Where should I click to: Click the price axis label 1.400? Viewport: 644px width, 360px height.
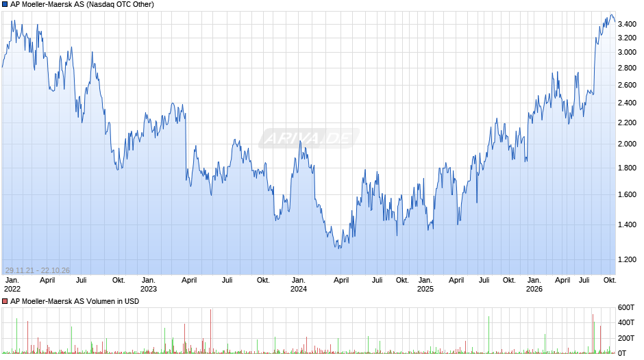click(627, 224)
